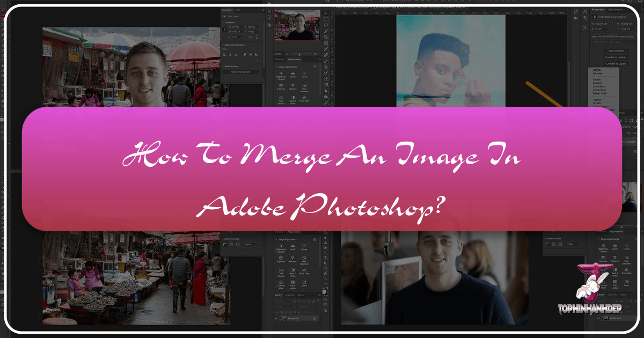Image resolution: width=644 pixels, height=338 pixels.
Task: Select the Type tool in the toolbar
Action: click(x=325, y=258)
